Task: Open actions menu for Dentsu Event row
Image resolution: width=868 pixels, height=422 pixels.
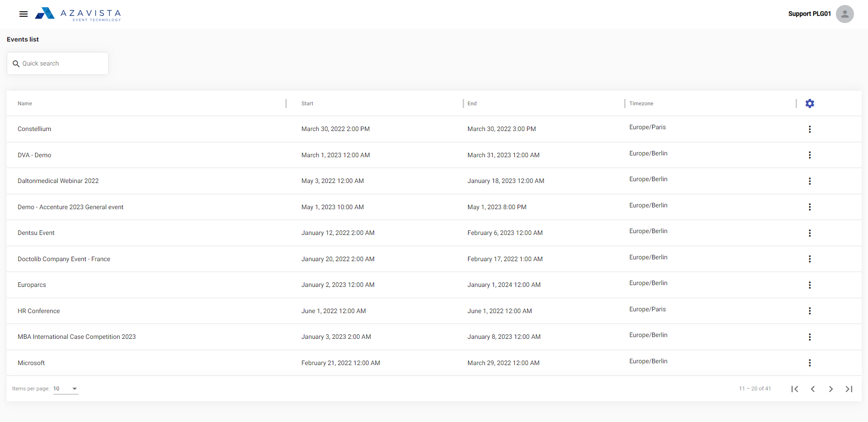Action: (810, 233)
